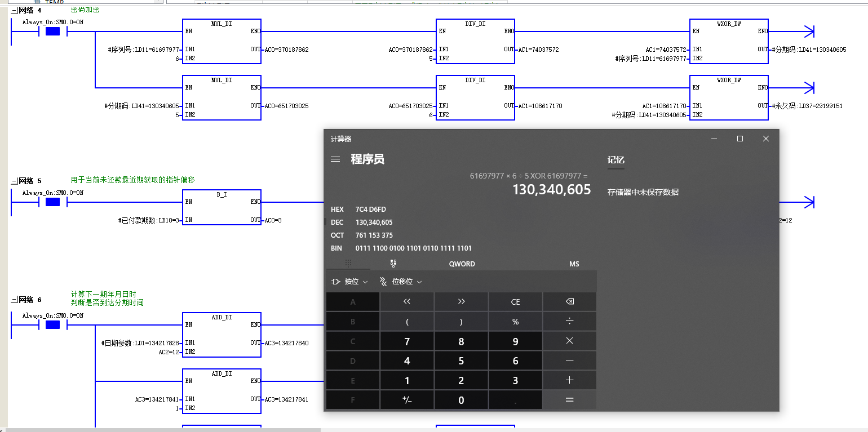Select OCT number base row
The height and width of the screenshot is (432, 868).
click(x=460, y=235)
